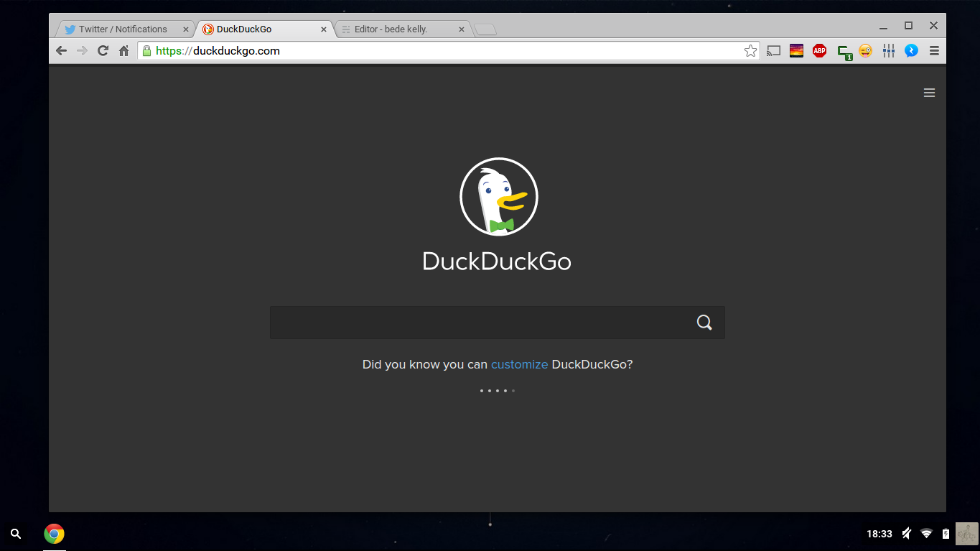Bookmark this page with the star
Image resolution: width=980 pixels, height=551 pixels.
click(750, 51)
